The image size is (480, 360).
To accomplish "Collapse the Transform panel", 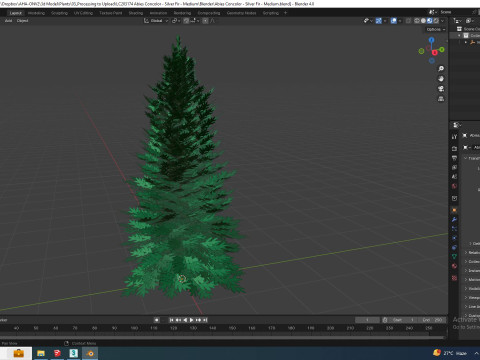I will [x=466, y=158].
